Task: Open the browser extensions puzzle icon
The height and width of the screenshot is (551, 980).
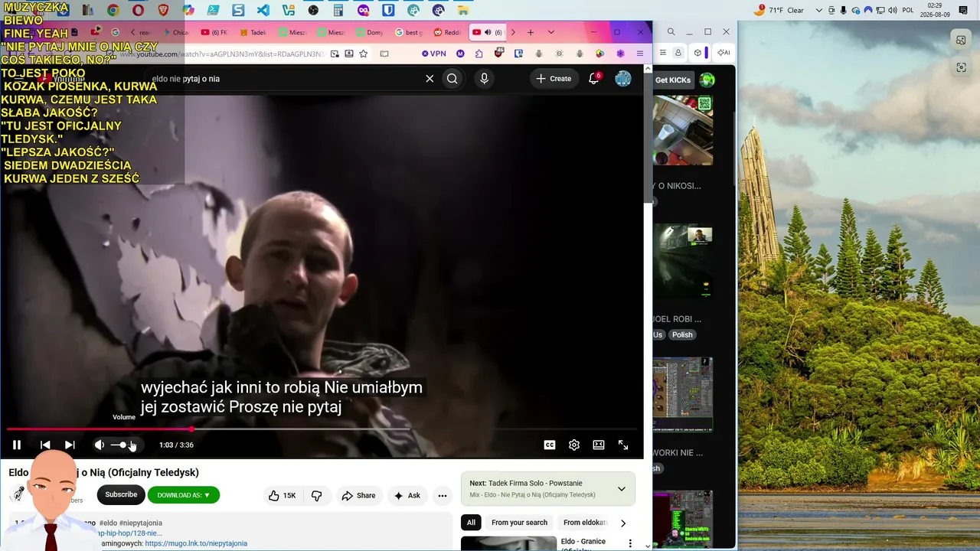Action: [479, 54]
